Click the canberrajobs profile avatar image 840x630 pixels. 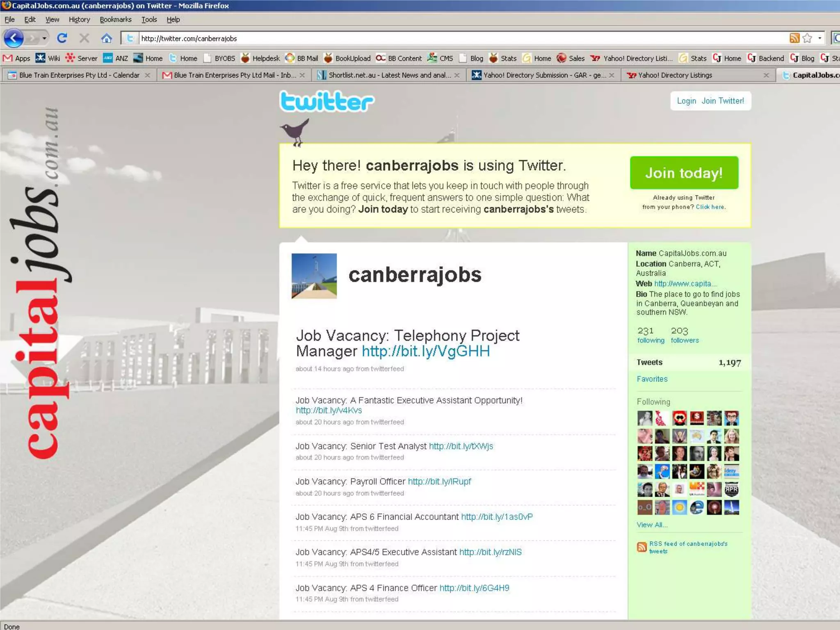[314, 276]
